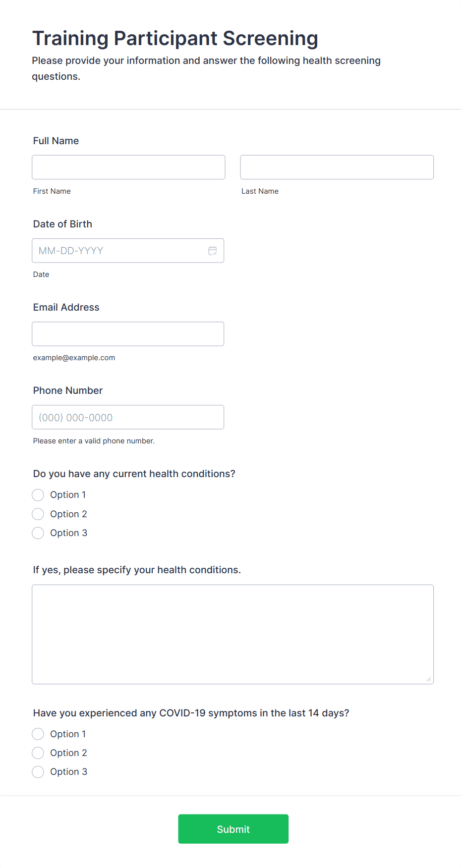Screen dimensions: 461x868
Task: Click the Training Participant Screening heading
Action: point(175,39)
